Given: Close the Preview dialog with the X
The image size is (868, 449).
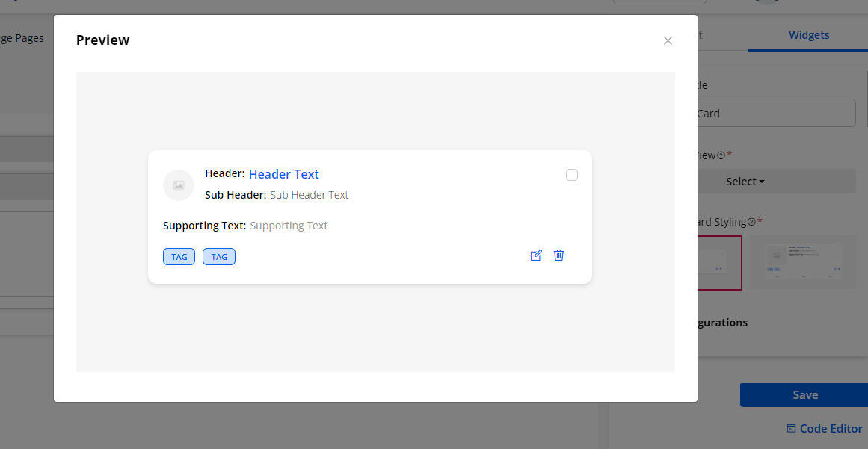Looking at the screenshot, I should (x=668, y=40).
